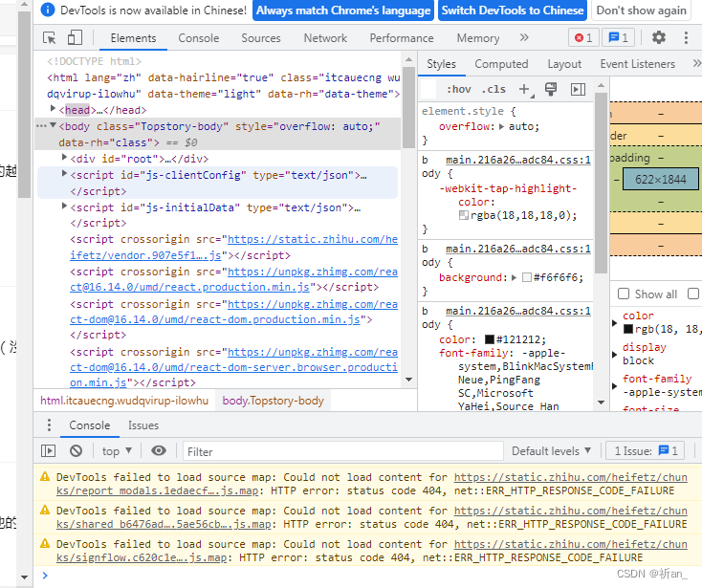Click Always match Chrome's language button
The width and height of the screenshot is (702, 588).
click(x=343, y=11)
